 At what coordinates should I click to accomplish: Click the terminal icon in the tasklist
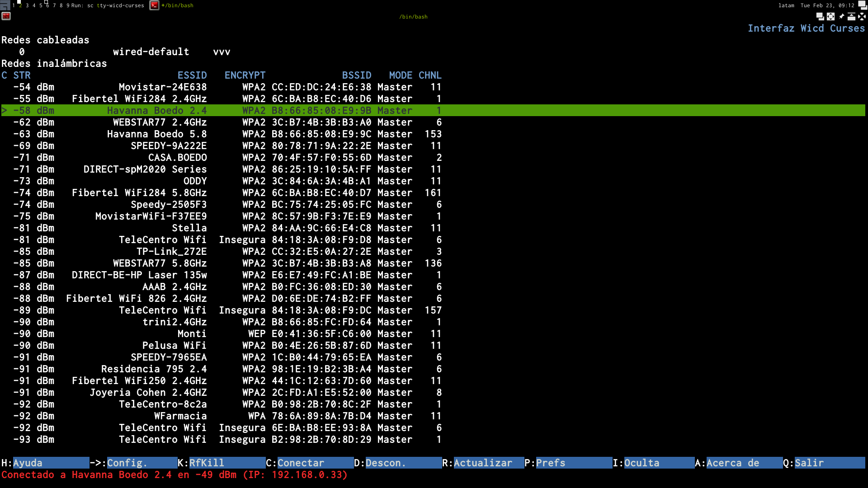click(154, 5)
